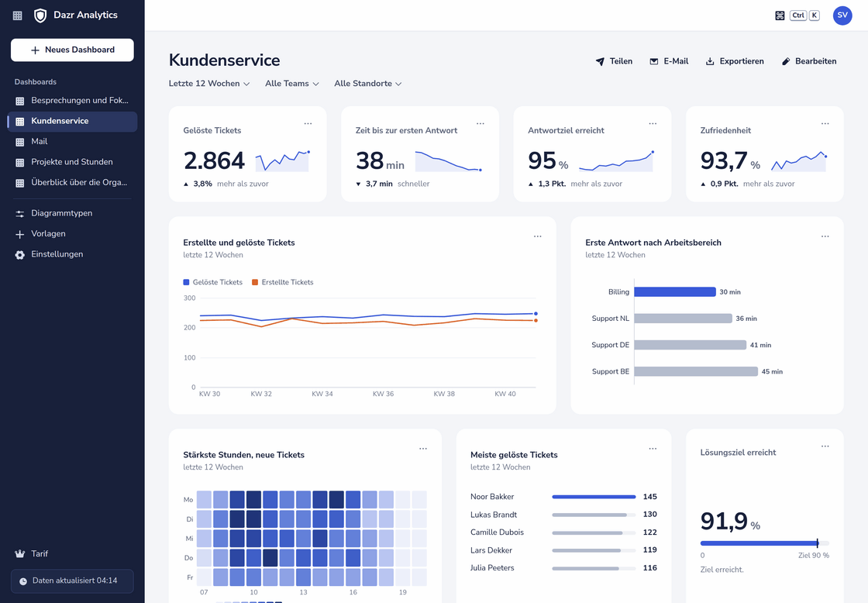Open the Mail dashboard
The width and height of the screenshot is (868, 603).
[x=72, y=142]
